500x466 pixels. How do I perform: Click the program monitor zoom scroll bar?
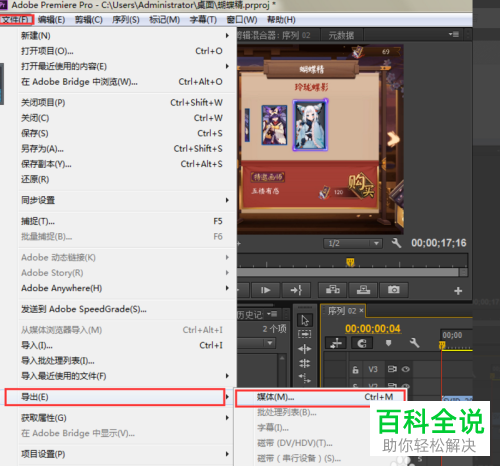pos(348,272)
